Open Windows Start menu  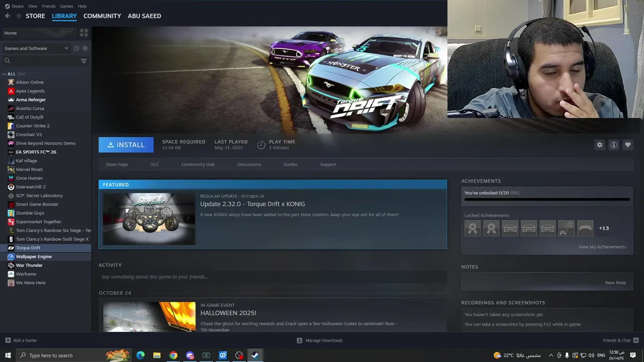[8, 355]
